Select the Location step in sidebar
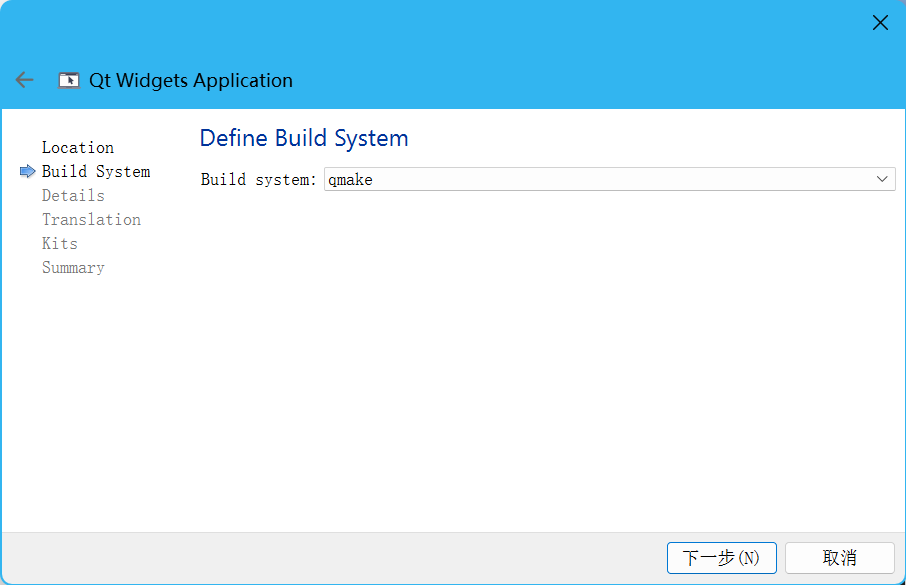The width and height of the screenshot is (906, 585). pos(78,147)
